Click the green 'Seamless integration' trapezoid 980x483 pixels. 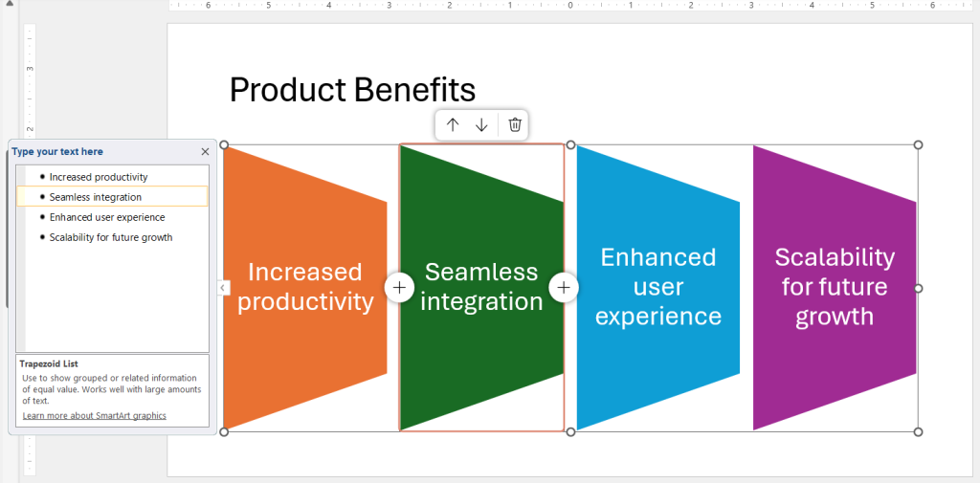tap(481, 288)
